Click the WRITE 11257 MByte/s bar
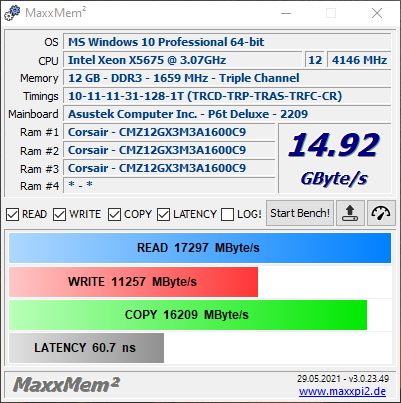Image resolution: width=401 pixels, height=403 pixels. point(133,282)
